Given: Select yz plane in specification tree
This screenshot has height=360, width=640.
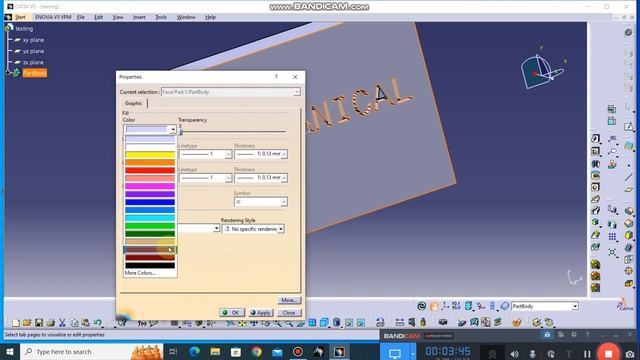Looking at the screenshot, I should 33,51.
